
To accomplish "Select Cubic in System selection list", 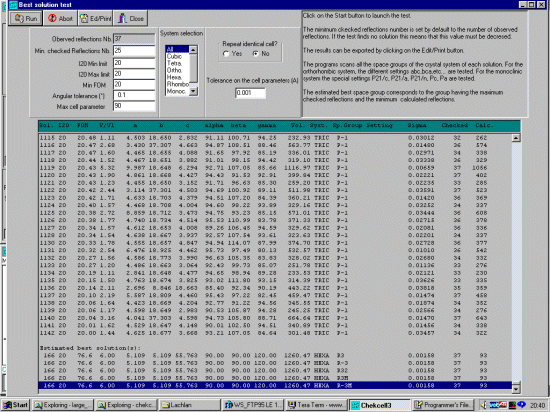I will click(x=177, y=56).
